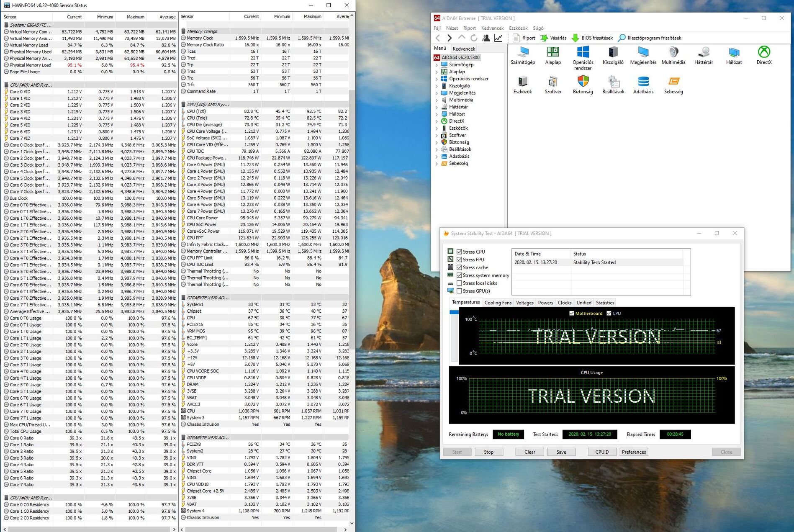The width and height of the screenshot is (794, 532).
Task: Click the AIDA64 toolbar back arrow
Action: [438, 38]
